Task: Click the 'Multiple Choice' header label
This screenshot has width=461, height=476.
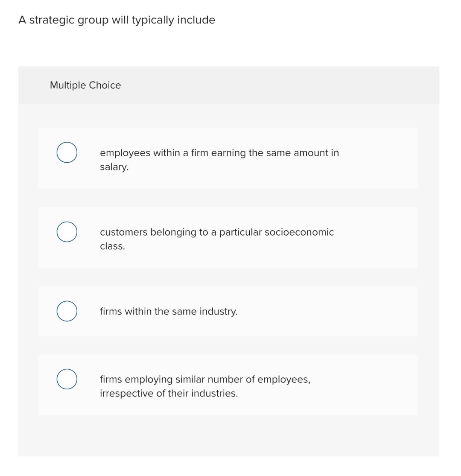Action: [85, 85]
